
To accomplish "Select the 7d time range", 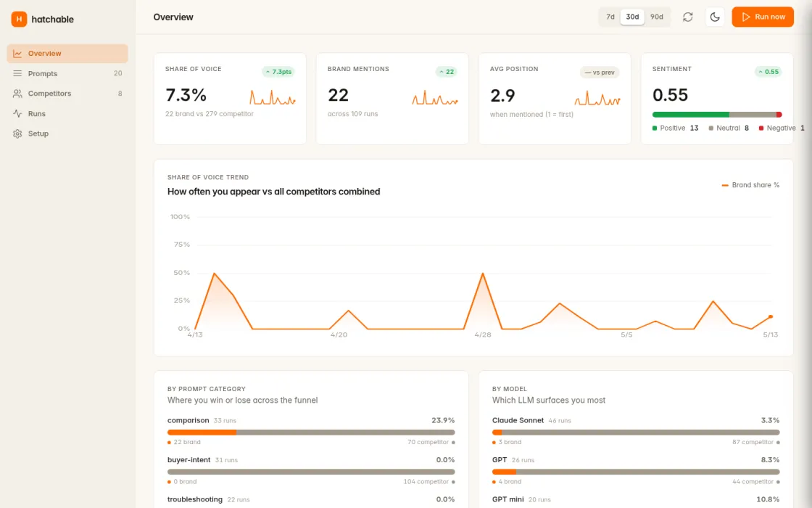I will (610, 17).
